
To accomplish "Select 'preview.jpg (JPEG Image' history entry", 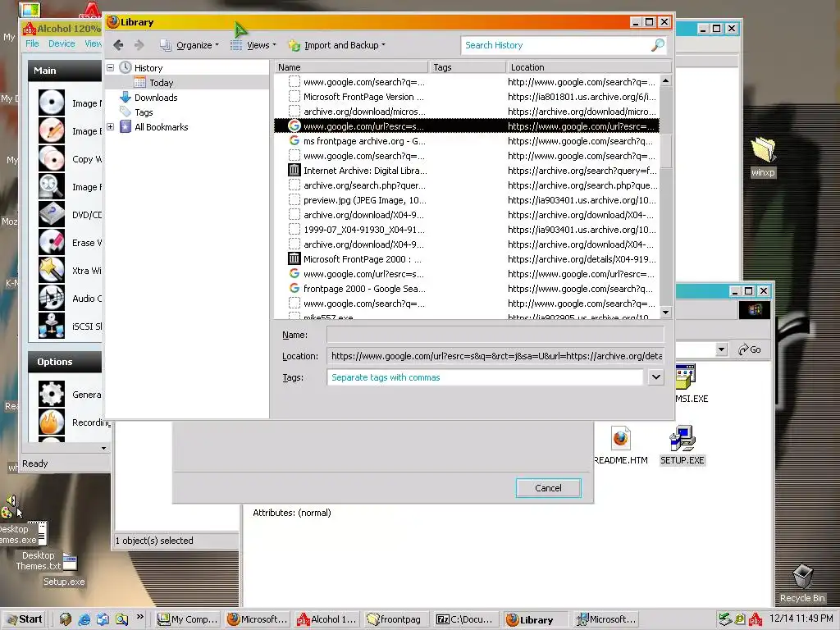I will pyautogui.click(x=466, y=200).
